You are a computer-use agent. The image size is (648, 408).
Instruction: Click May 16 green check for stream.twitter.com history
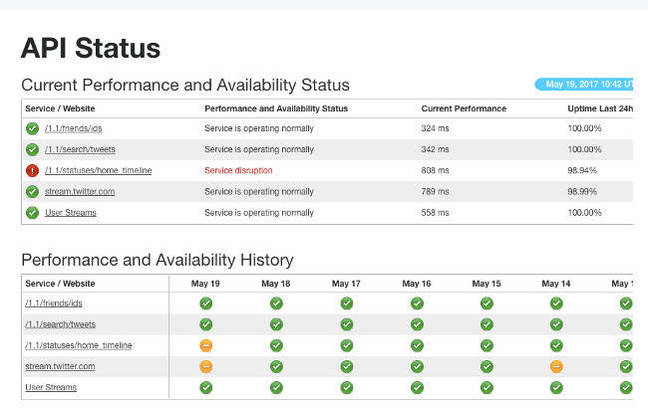pos(417,366)
